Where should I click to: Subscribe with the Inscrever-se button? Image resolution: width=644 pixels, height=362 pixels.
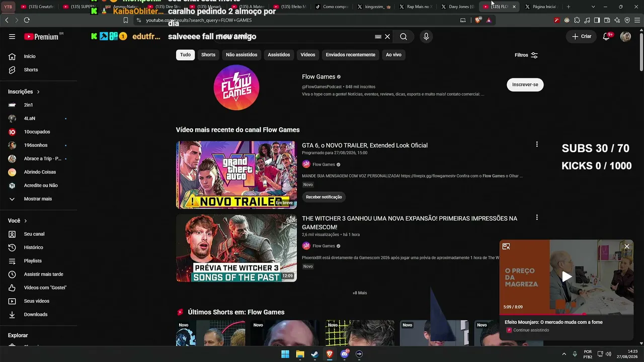pos(525,84)
